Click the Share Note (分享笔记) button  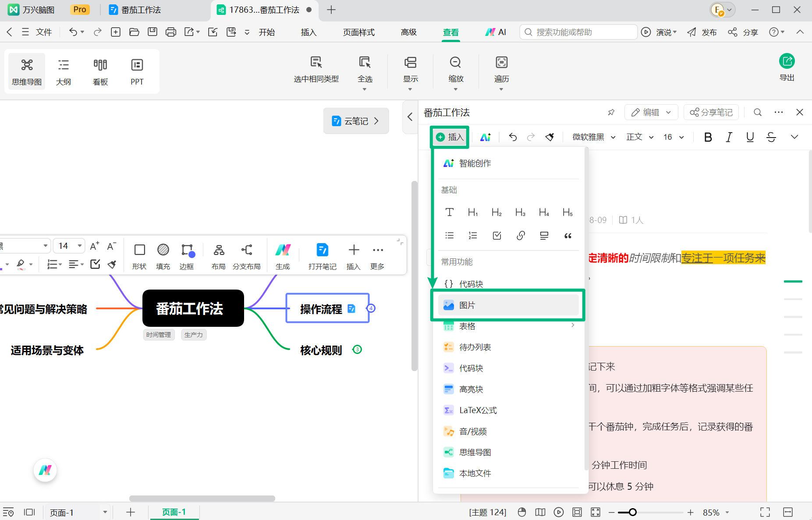pyautogui.click(x=711, y=113)
